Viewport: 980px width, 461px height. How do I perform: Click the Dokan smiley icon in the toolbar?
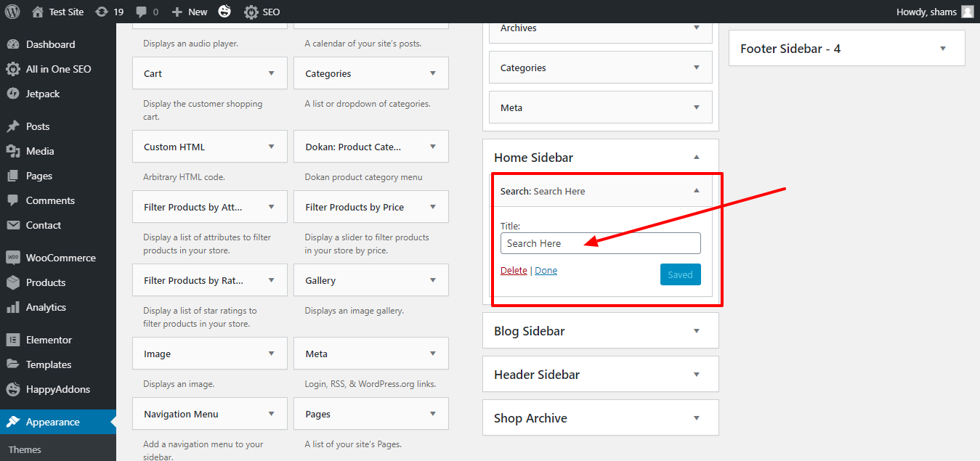coord(224,12)
